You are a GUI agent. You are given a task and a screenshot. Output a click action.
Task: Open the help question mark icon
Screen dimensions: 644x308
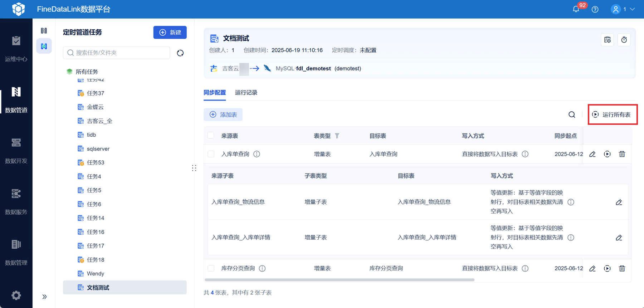595,9
